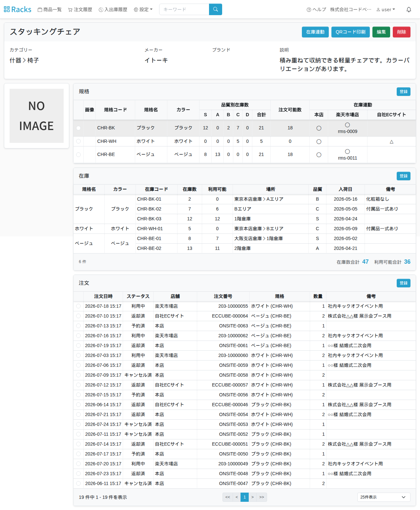Go to next page with > button
The width and height of the screenshot is (420, 510).
pyautogui.click(x=252, y=497)
